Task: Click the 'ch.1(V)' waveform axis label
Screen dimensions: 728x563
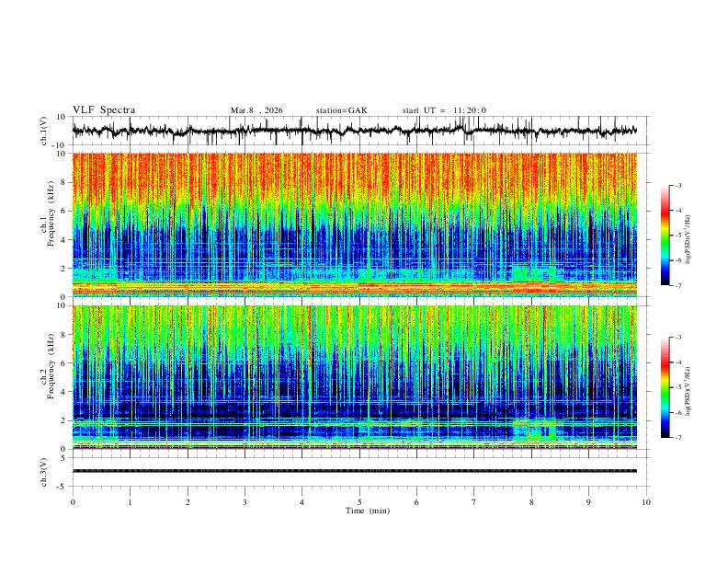Action: (x=44, y=131)
